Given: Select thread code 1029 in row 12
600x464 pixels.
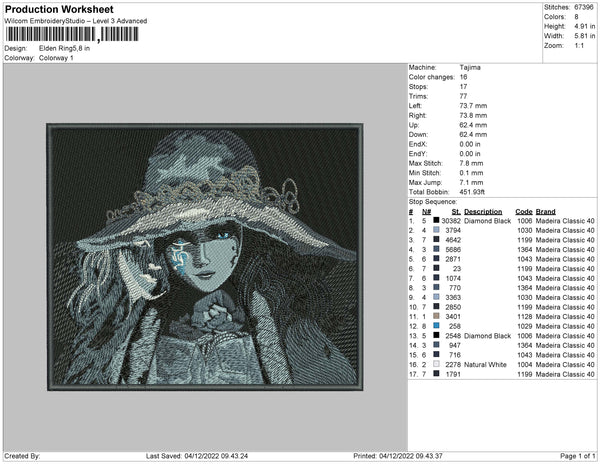Looking at the screenshot, I should (x=525, y=326).
